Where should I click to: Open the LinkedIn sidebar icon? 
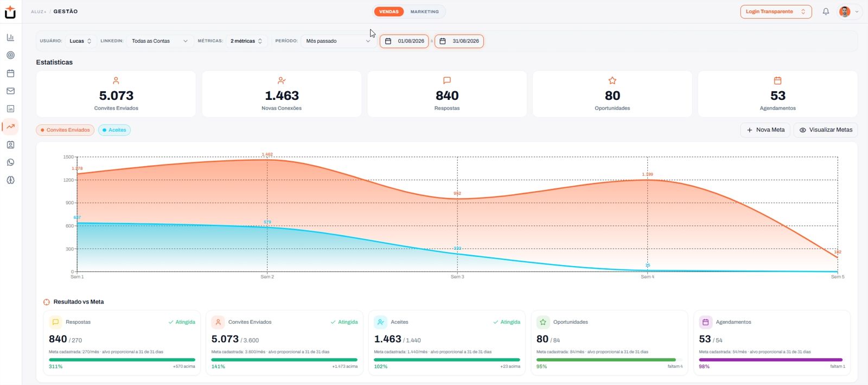click(10, 109)
